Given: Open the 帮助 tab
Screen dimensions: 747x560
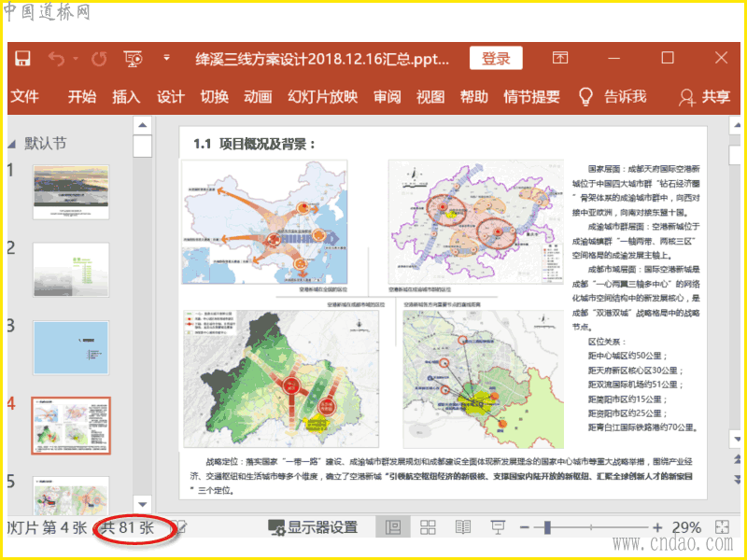Looking at the screenshot, I should pyautogui.click(x=473, y=97).
